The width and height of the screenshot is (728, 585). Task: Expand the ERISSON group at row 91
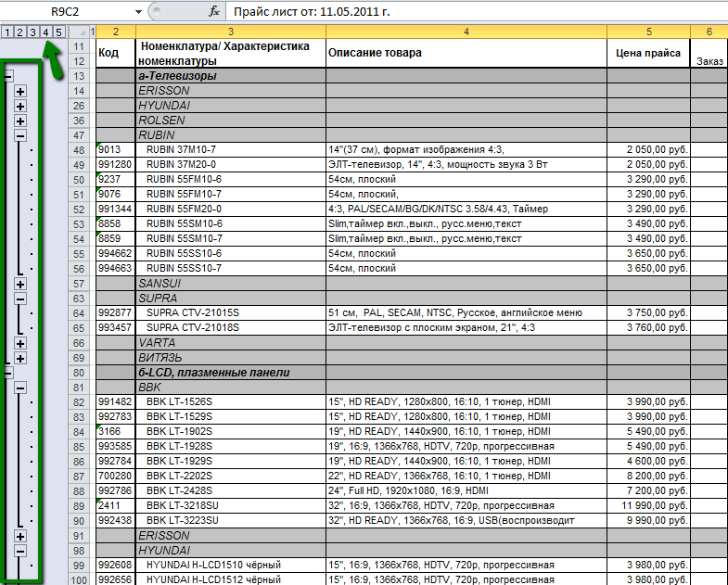20,537
